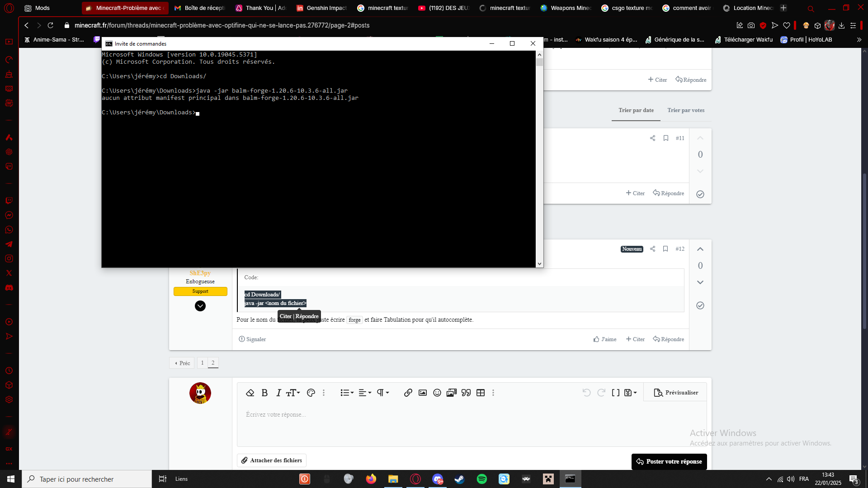Open the text color palette
This screenshot has width=868, height=488.
(311, 393)
